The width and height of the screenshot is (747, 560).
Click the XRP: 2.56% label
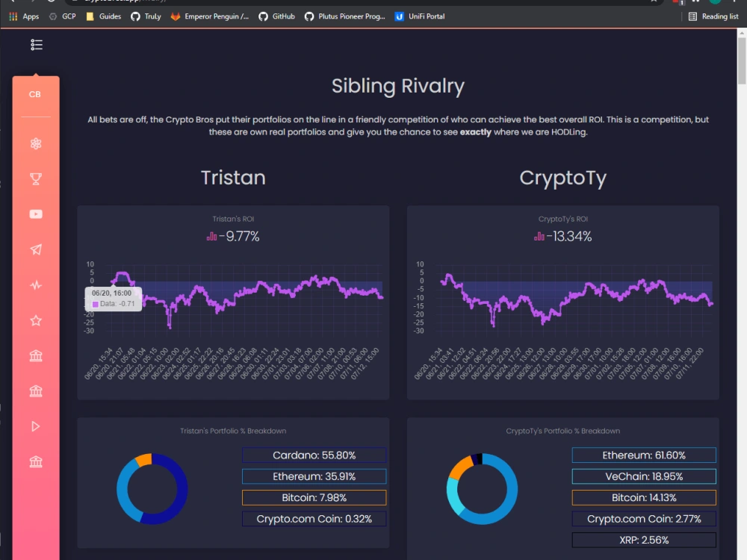click(644, 540)
